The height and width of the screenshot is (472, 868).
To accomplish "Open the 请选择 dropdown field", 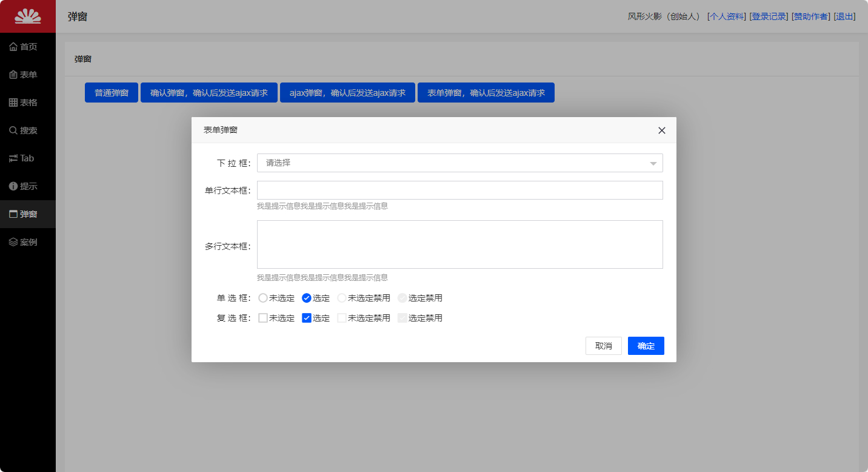I will [x=460, y=163].
